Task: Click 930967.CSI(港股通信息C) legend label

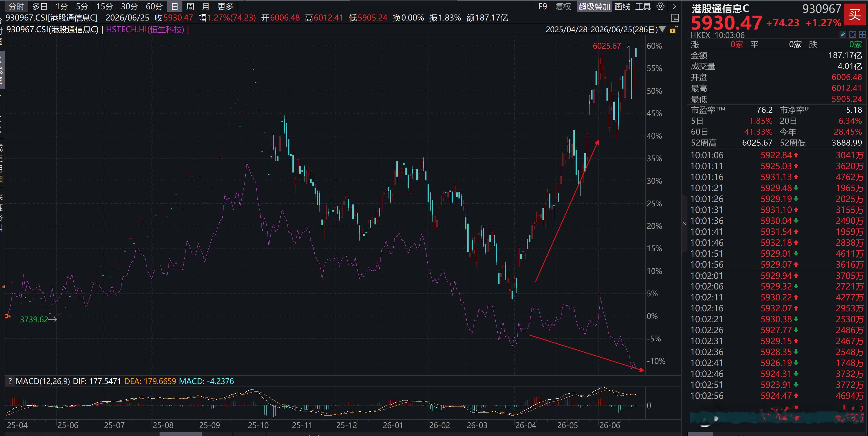Action: [52, 29]
